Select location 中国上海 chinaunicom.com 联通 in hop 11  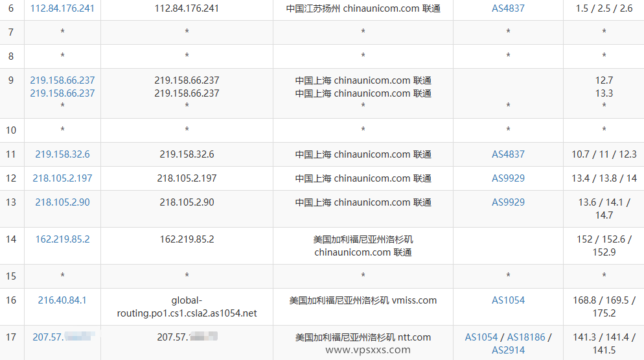point(363,154)
